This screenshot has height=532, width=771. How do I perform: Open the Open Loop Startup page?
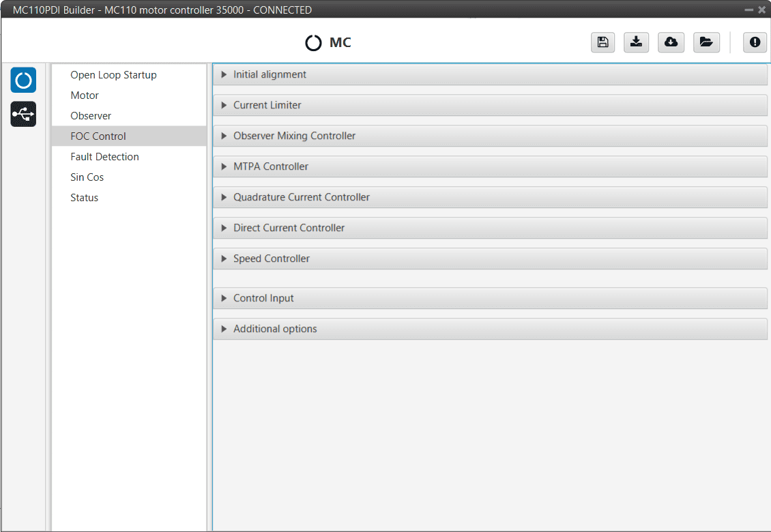(x=129, y=75)
